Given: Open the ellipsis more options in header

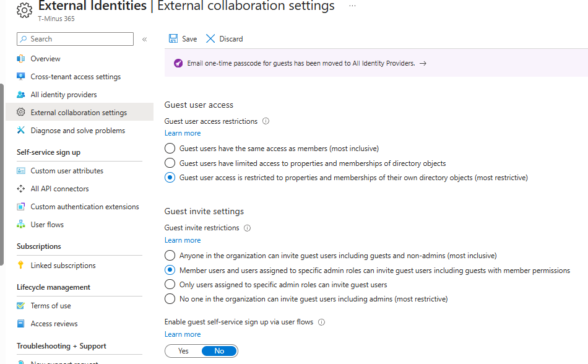Looking at the screenshot, I should [352, 6].
